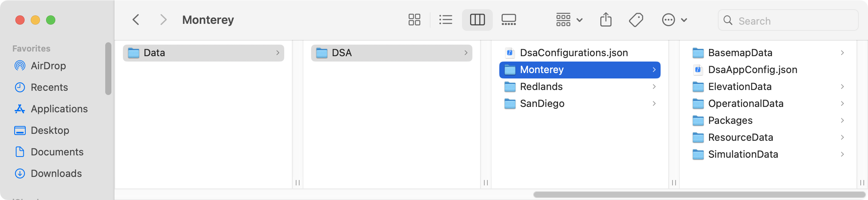Open the Edit Tags button

636,20
